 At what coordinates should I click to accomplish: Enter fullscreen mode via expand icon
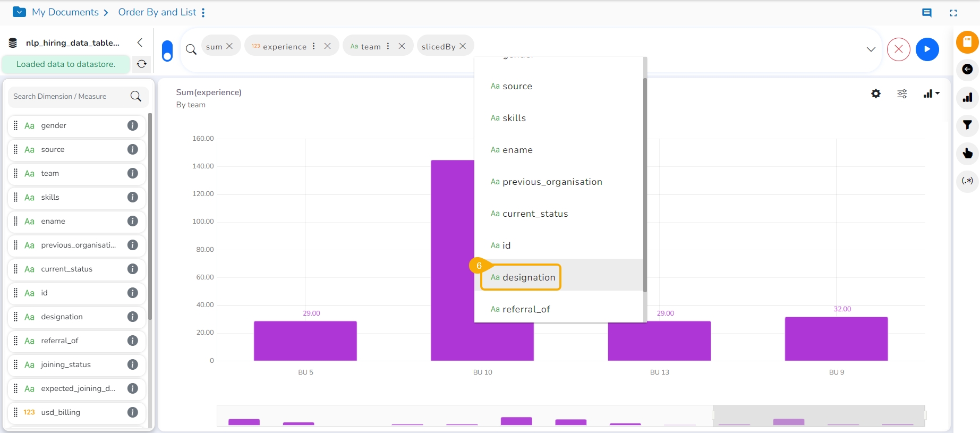click(953, 13)
